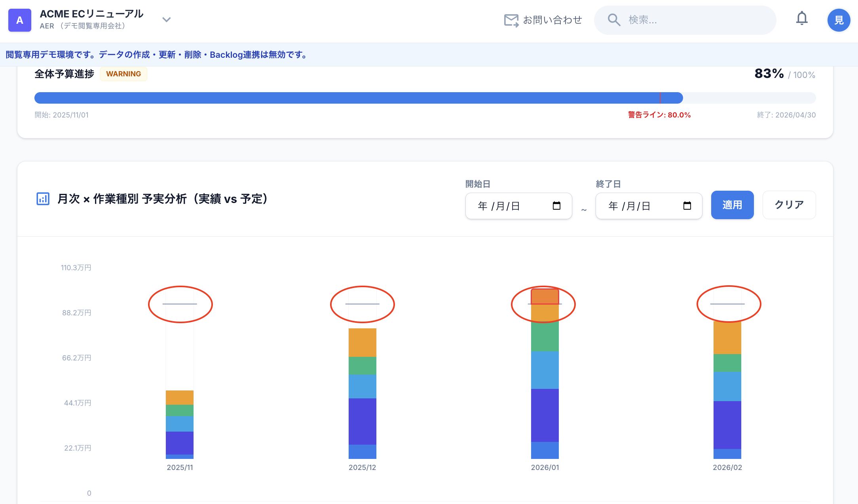The width and height of the screenshot is (858, 504).
Task: Open the 開始日 date selection field
Action: (x=511, y=206)
